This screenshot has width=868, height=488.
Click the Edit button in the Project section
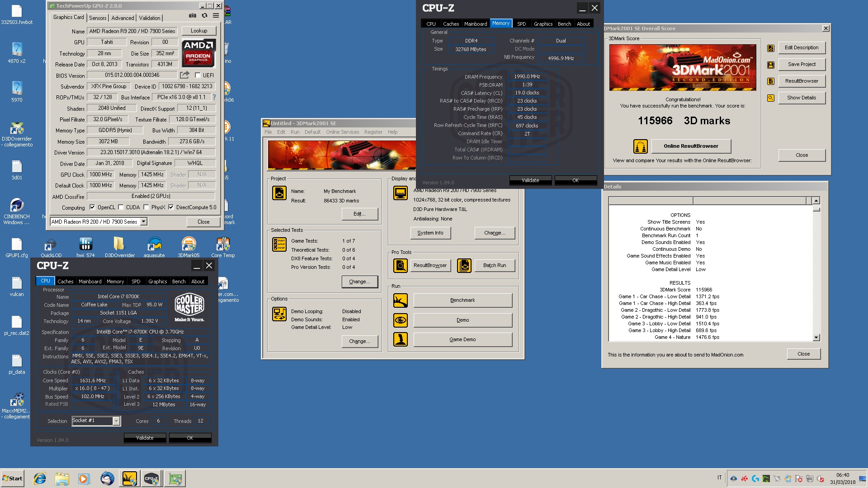pos(359,214)
